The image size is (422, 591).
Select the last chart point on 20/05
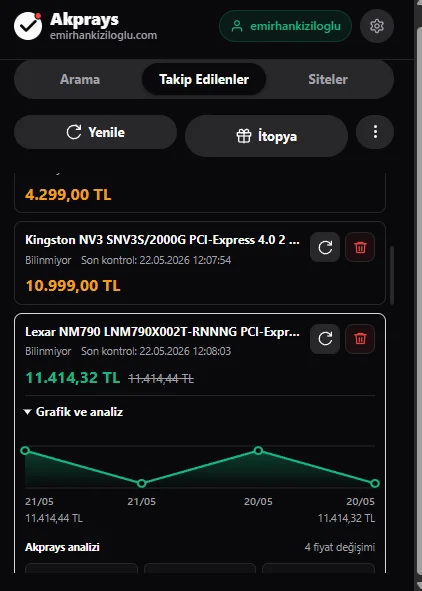(375, 483)
